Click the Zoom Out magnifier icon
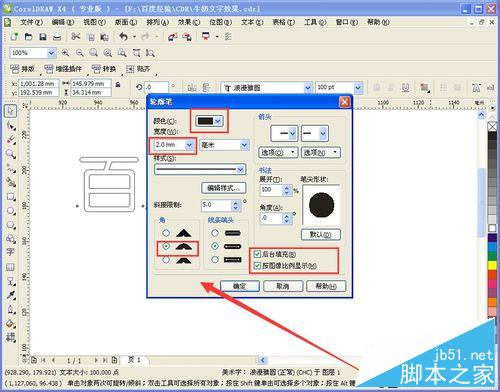This screenshot has height=392, width=500. 80,53
